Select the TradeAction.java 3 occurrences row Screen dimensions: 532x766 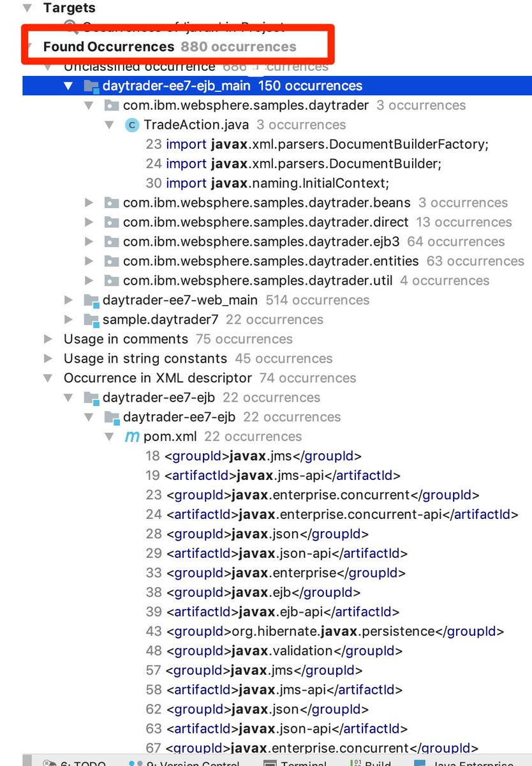pos(245,125)
